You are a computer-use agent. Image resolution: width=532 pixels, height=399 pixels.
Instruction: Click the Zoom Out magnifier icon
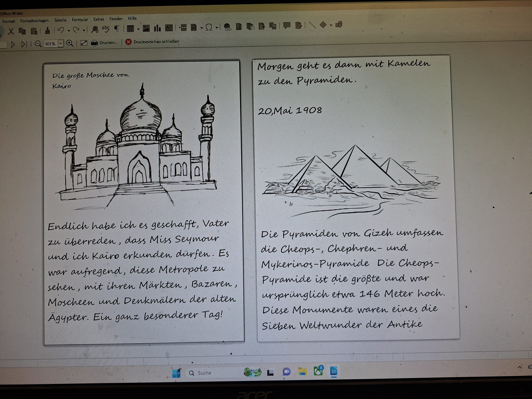pos(38,44)
